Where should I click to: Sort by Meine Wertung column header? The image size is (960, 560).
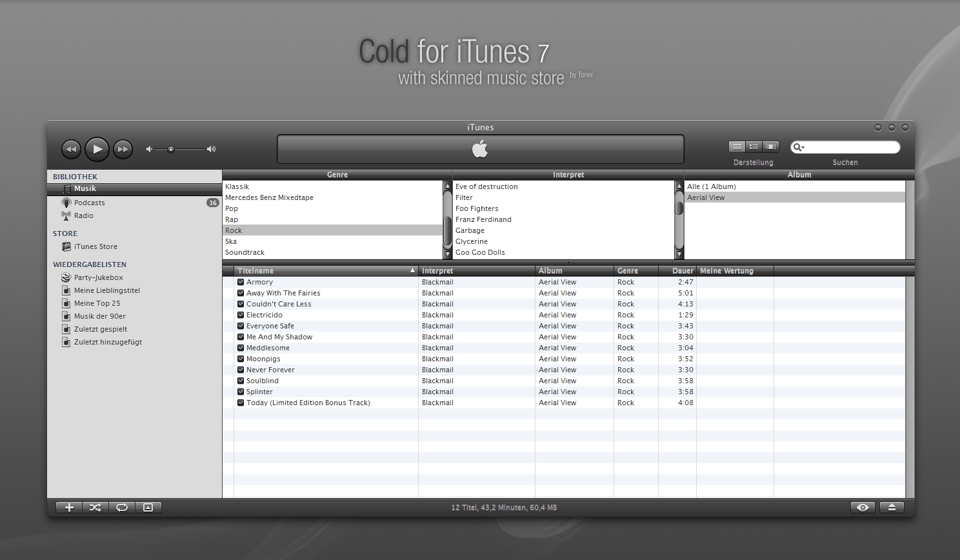pos(735,271)
